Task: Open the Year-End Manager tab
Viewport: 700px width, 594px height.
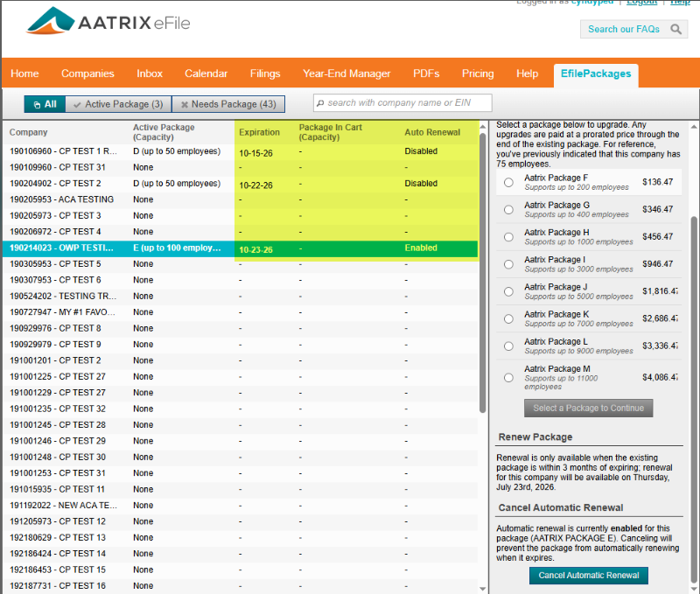Action: click(x=346, y=73)
